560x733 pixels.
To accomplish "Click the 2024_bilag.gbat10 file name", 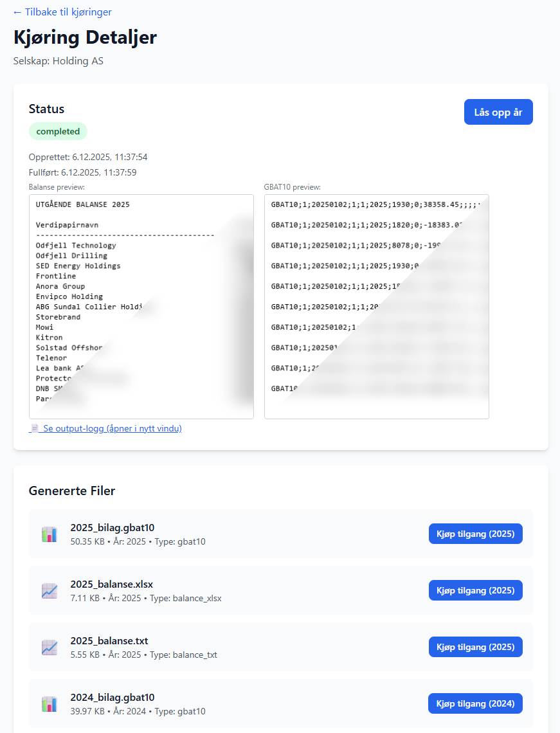I will pos(113,698).
